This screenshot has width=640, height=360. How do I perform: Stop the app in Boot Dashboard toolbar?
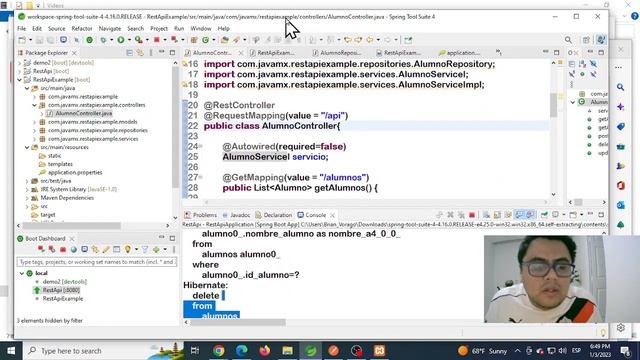pos(63,249)
